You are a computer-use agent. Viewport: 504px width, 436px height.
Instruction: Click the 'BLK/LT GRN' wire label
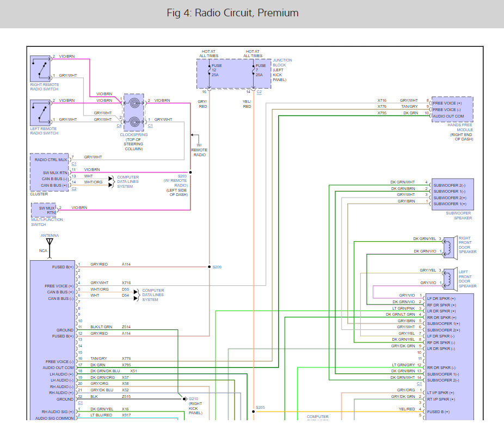(101, 327)
